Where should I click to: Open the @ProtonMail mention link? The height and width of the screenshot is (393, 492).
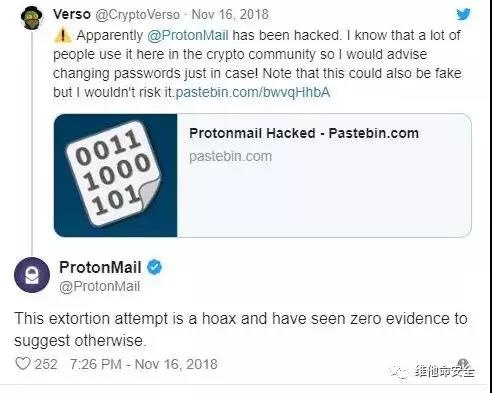click(188, 35)
